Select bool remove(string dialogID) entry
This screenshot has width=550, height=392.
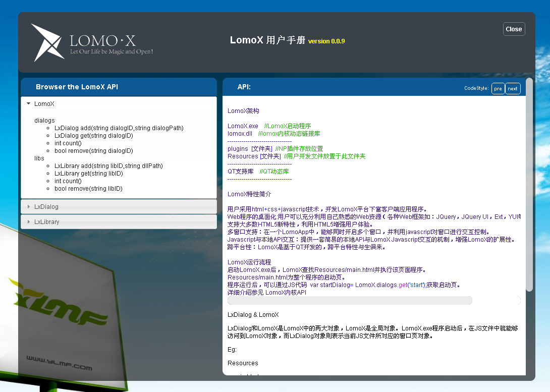(94, 151)
